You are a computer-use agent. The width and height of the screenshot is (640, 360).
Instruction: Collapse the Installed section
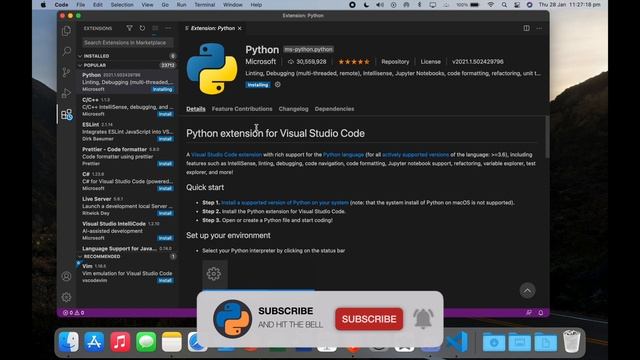coord(128,56)
